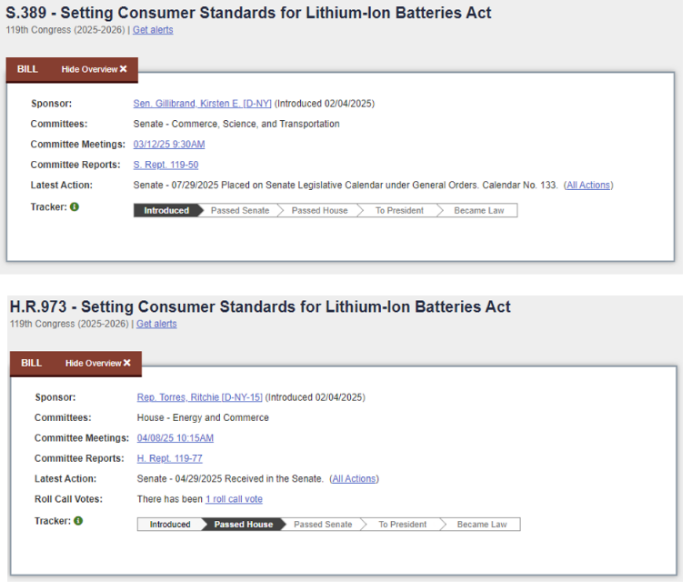The image size is (683, 582).
Task: Click the Tracker info icon for H.R.973
Action: coord(78,520)
